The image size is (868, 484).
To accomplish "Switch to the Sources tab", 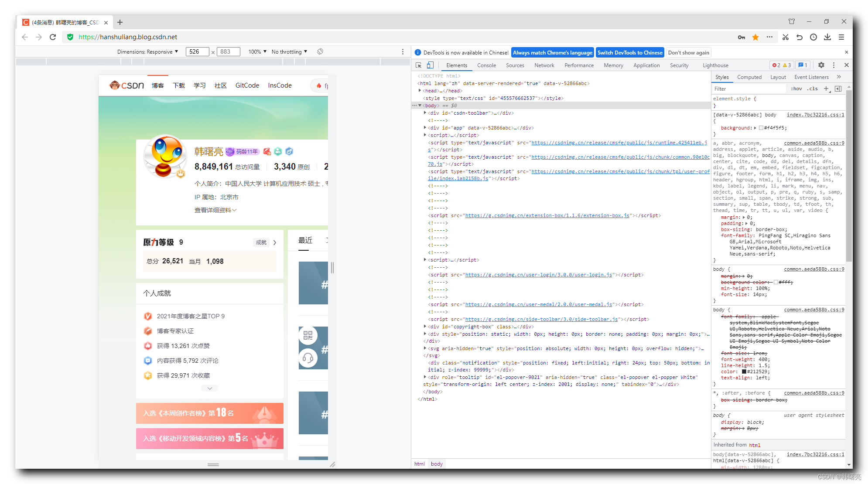I will pyautogui.click(x=515, y=65).
